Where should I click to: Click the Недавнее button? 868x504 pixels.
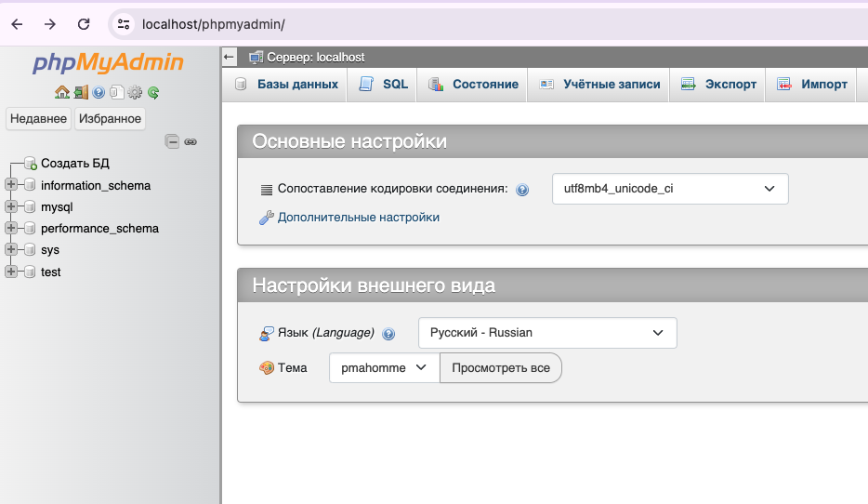click(38, 118)
